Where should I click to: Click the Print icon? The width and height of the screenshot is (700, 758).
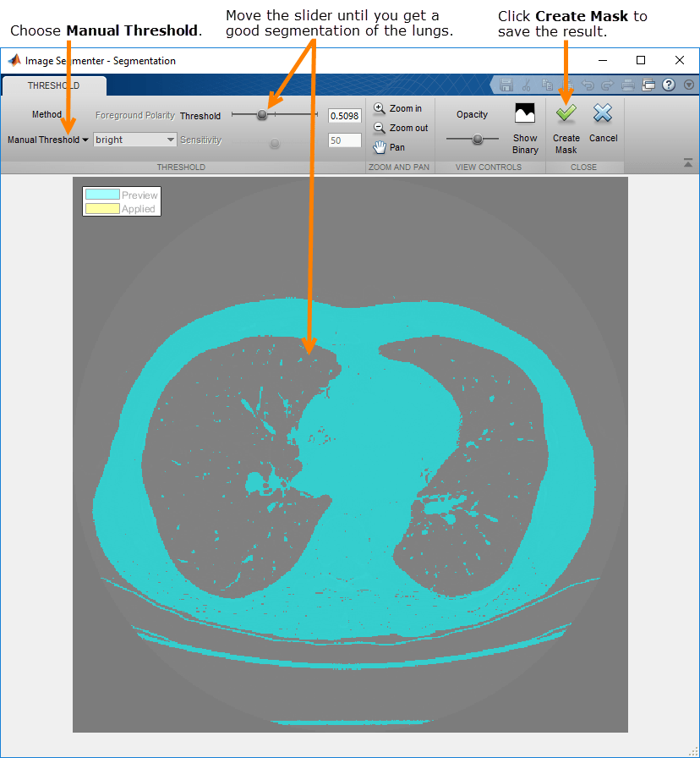627,85
